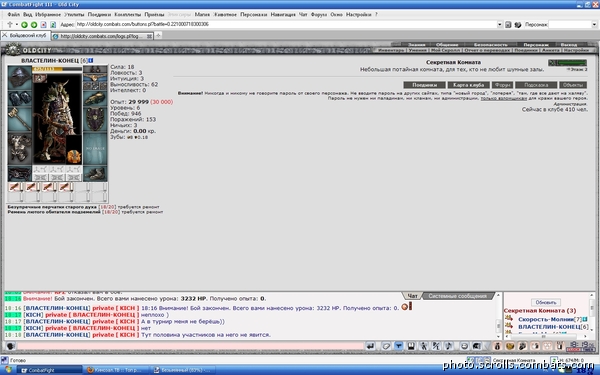The image size is (600, 375).
Task: Open a new tab with the plus button
Action: 158,36
